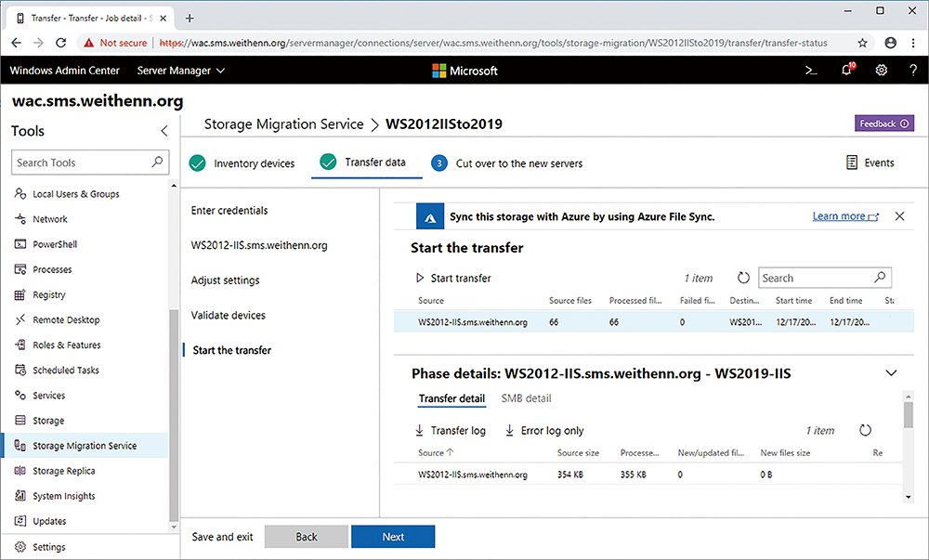
Task: Click Storage Migration Service breadcrumb
Action: click(x=283, y=124)
